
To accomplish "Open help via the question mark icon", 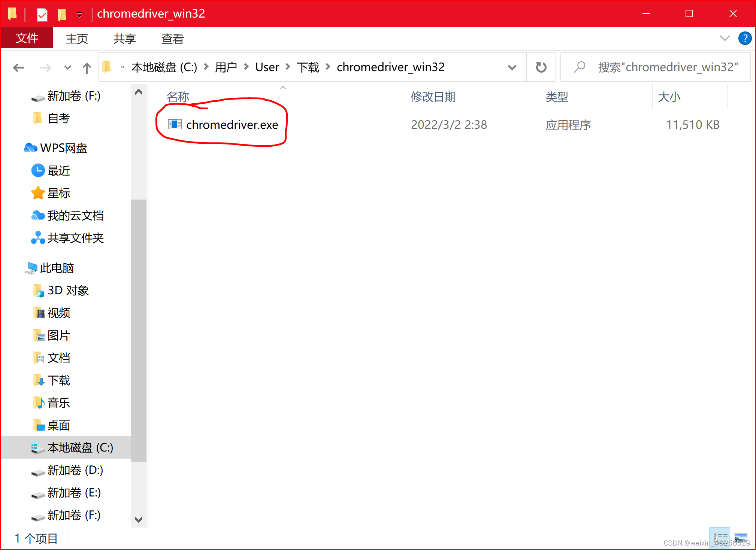I will [x=745, y=38].
